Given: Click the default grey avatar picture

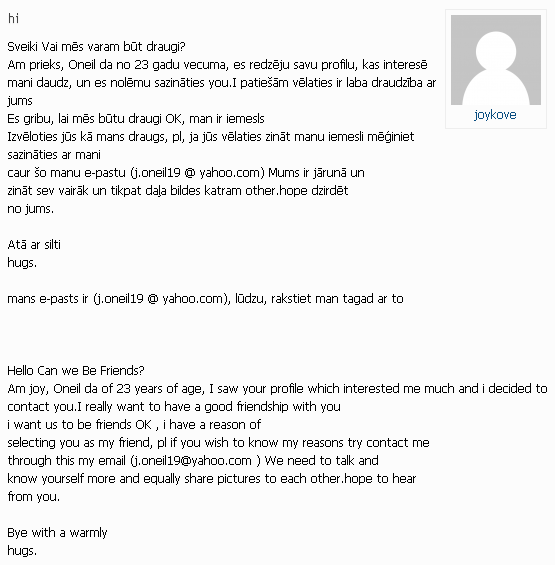Looking at the screenshot, I should (496, 60).
